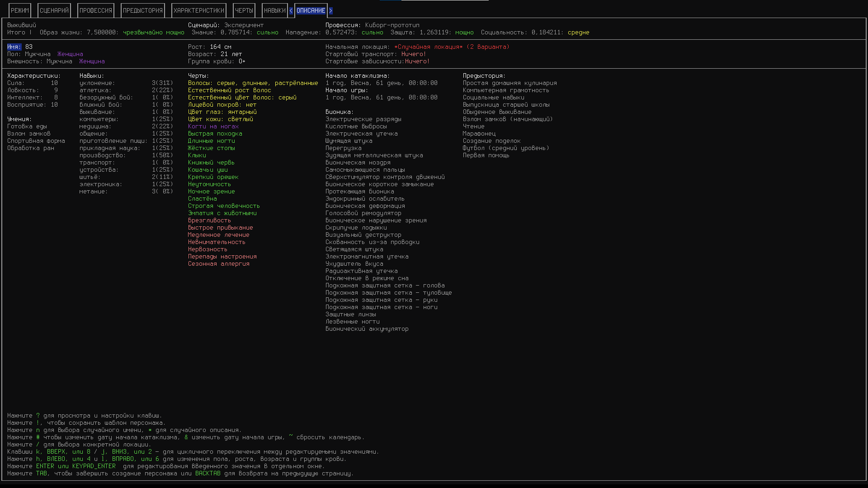Click right arrow beside ОПИСАНИЕ tab
This screenshot has width=868, height=488.
[x=330, y=10]
